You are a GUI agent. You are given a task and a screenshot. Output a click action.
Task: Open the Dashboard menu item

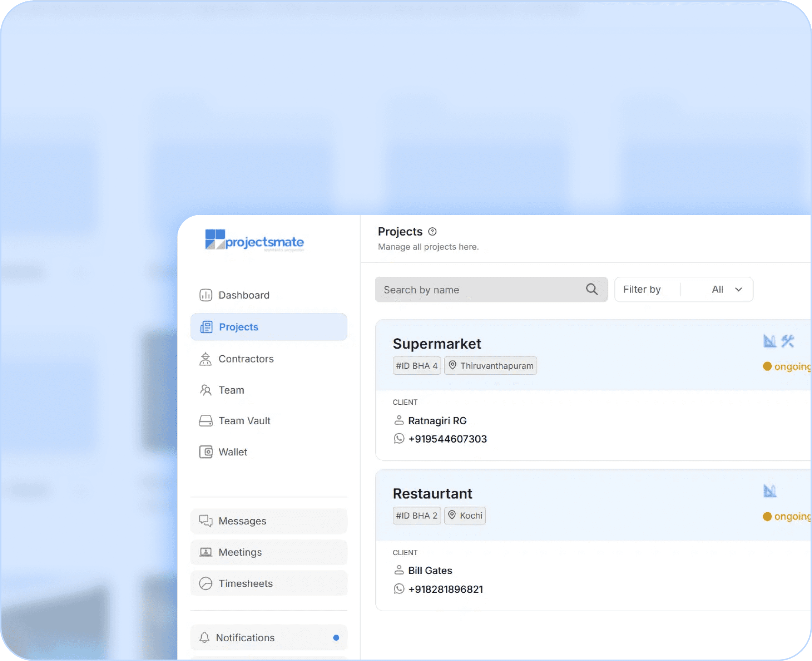[244, 295]
